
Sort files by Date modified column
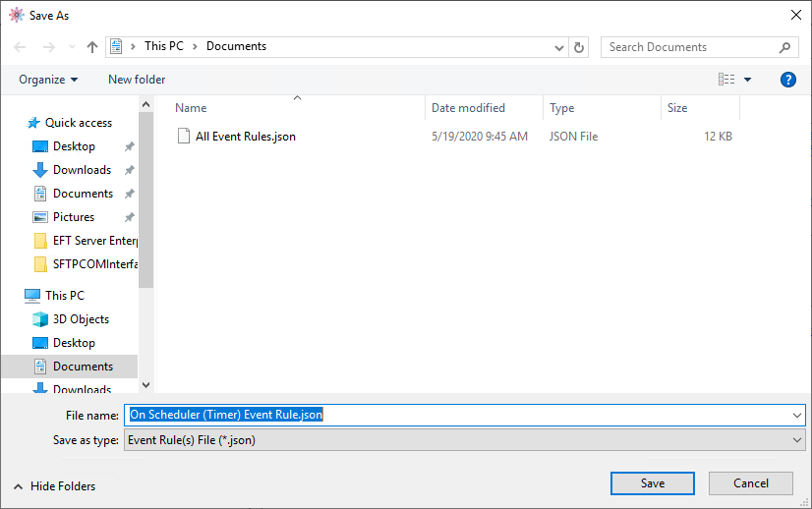[x=469, y=108]
